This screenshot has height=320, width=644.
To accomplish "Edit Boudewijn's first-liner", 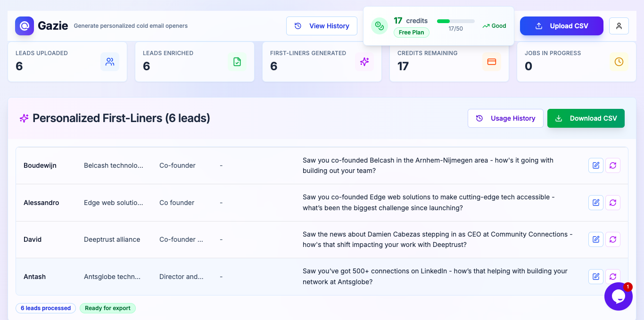I will pos(596,165).
